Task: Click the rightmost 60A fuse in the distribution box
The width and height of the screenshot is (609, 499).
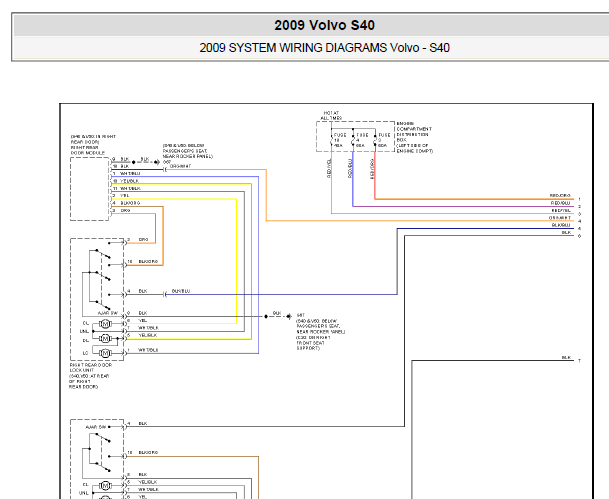Action: tap(376, 141)
